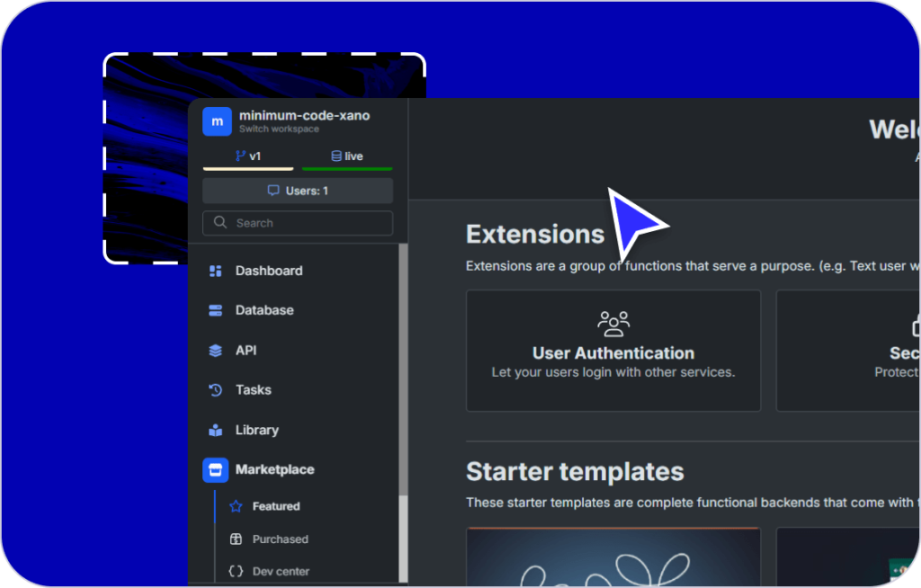Click the API layers icon
This screenshot has width=921, height=588.
click(x=215, y=351)
